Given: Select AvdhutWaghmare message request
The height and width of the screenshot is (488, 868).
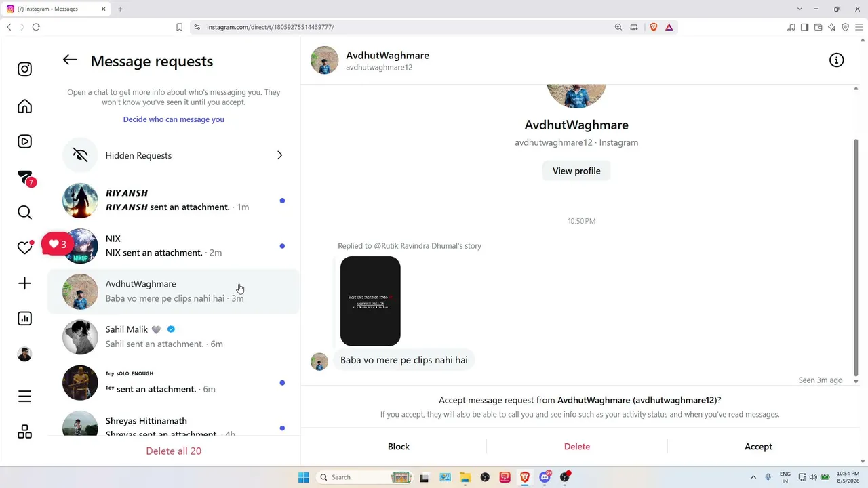Looking at the screenshot, I should (x=174, y=291).
